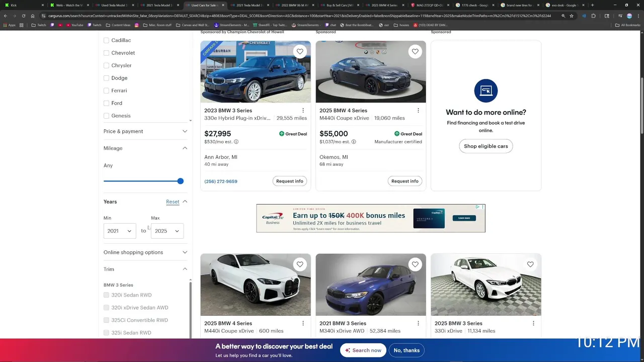Image resolution: width=644 pixels, height=362 pixels.
Task: Click the mileage slider handle
Action: coord(181,181)
